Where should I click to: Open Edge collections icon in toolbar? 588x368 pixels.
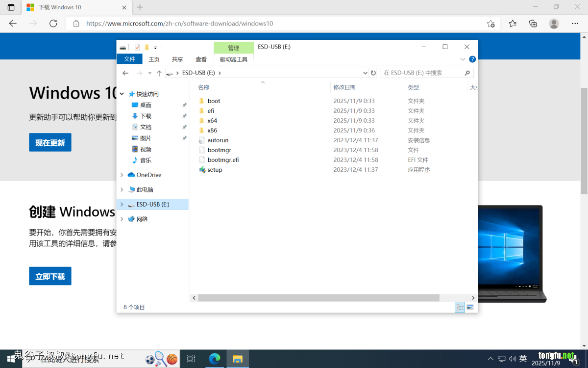533,23
